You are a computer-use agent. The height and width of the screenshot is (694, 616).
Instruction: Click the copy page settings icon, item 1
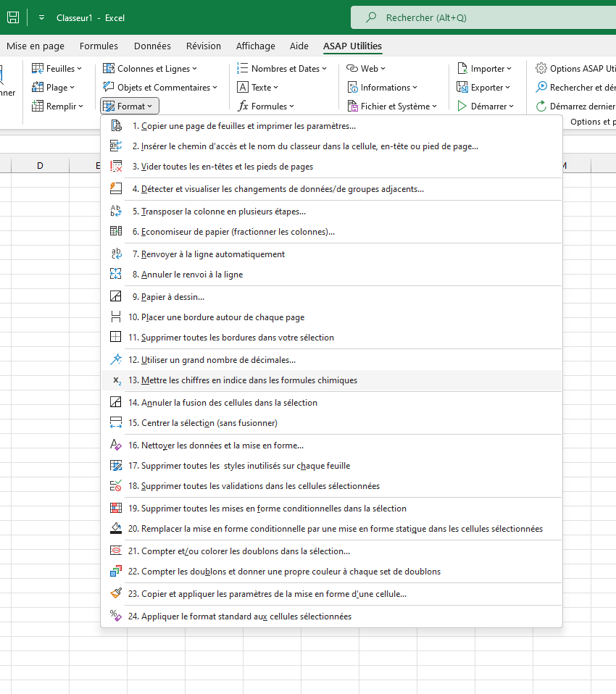tap(116, 126)
